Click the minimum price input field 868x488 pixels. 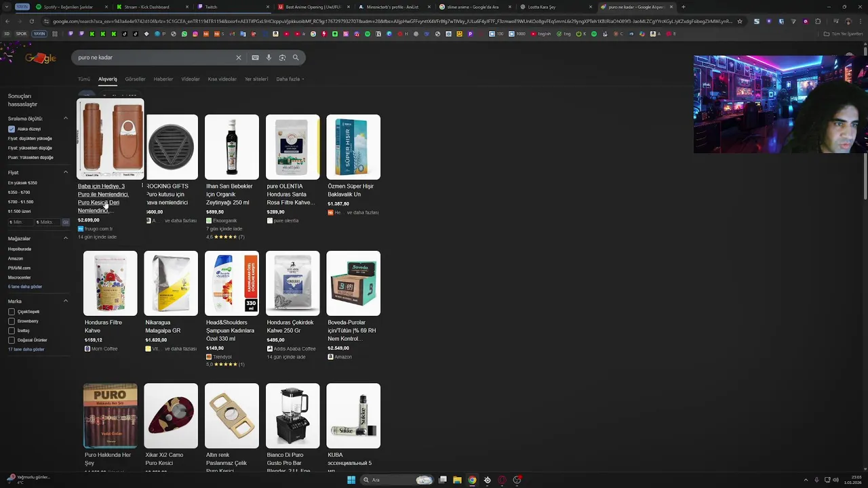pos(20,222)
